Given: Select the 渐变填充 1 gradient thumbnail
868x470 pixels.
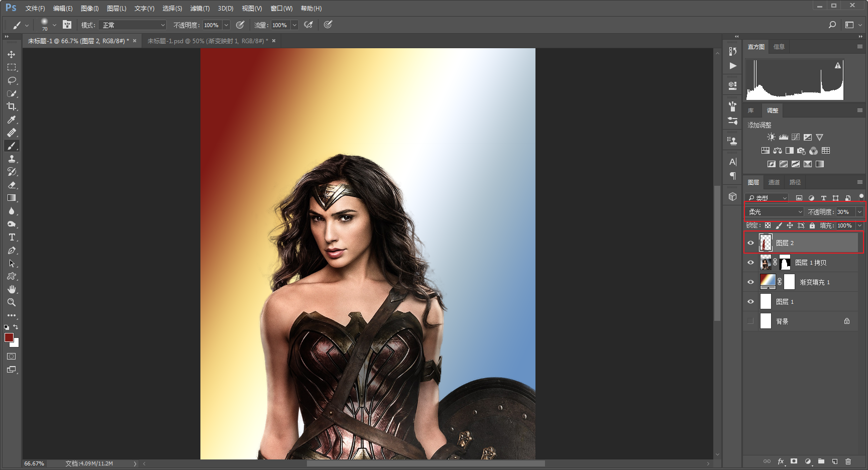Looking at the screenshot, I should 768,282.
